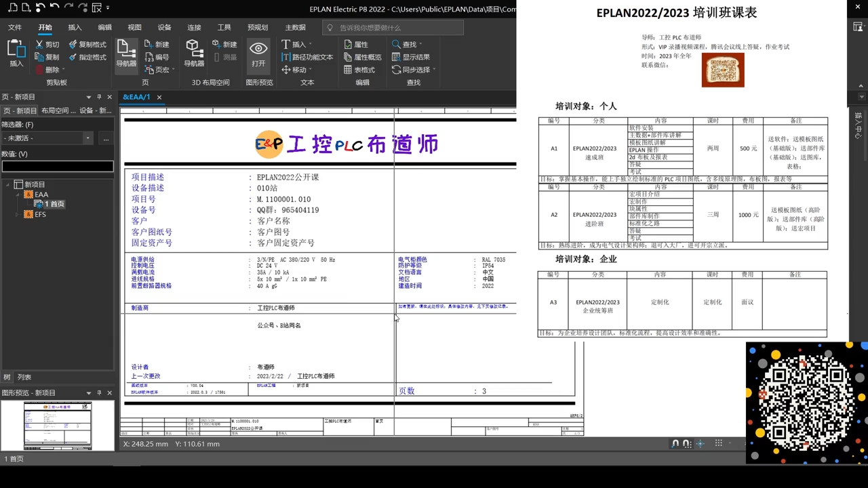The width and height of the screenshot is (868, 488).
Task: Select the 设备 - 新... panel tab
Action: (96, 110)
